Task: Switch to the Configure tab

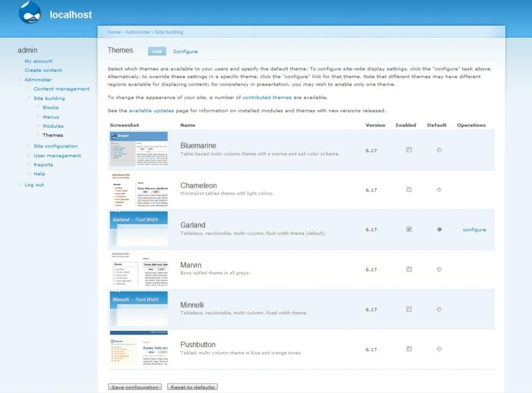Action: tap(185, 52)
